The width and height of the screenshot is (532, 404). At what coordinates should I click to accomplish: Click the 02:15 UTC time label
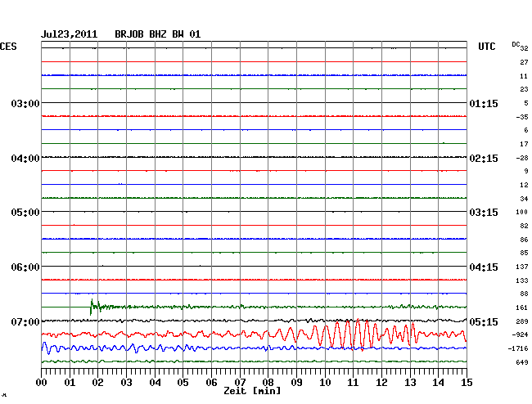pos(484,159)
